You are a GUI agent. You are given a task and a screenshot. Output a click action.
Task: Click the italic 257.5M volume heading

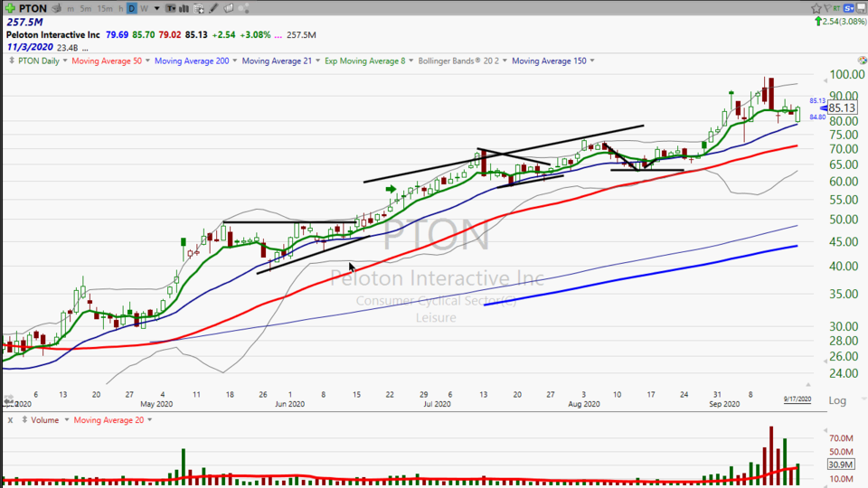[x=24, y=22]
